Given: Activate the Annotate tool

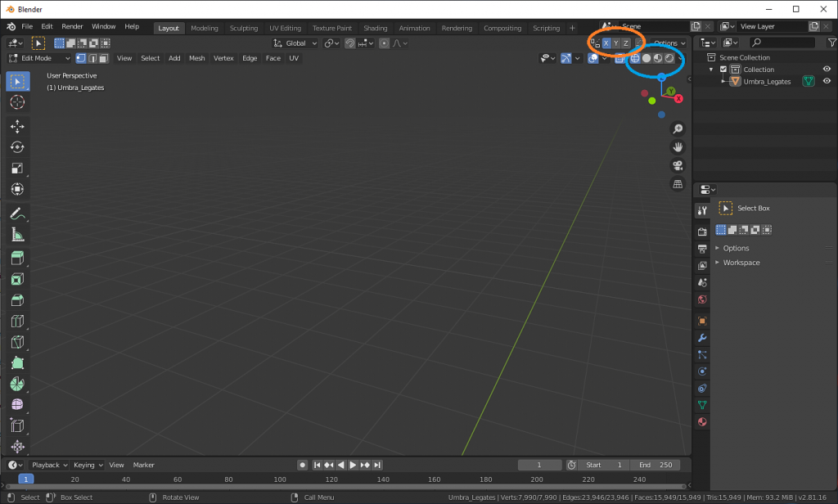Looking at the screenshot, I should coord(17,214).
